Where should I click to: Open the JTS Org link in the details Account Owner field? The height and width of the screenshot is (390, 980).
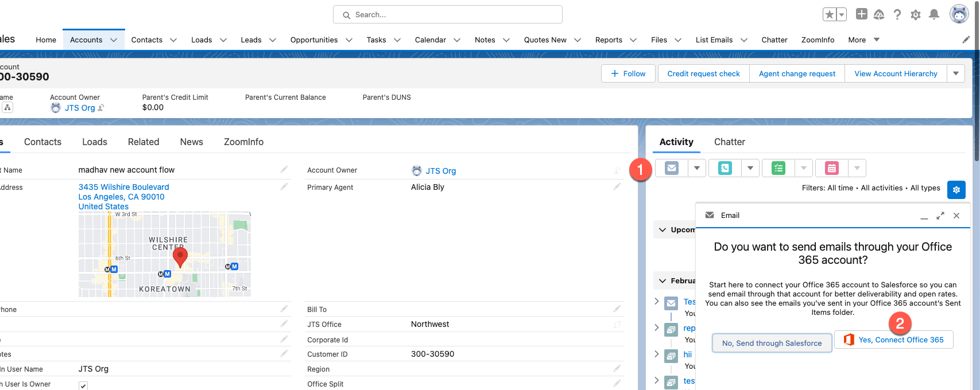[440, 171]
